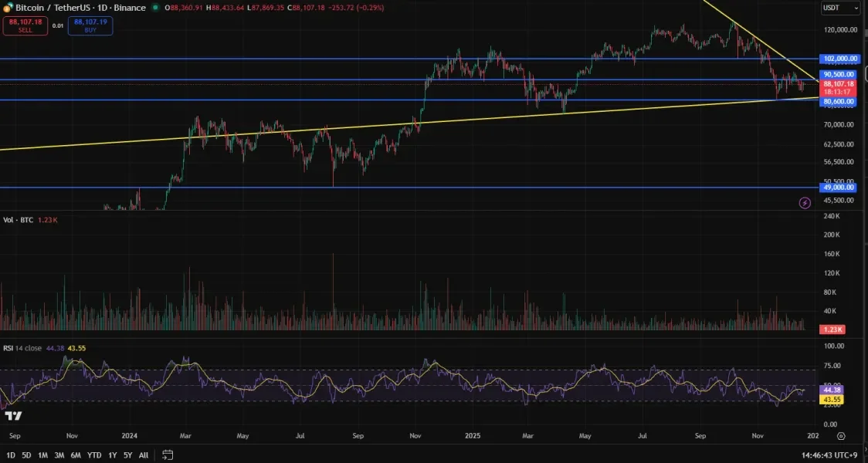This screenshot has height=463, width=868.
Task: Click the Bitcoin symbol logo icon
Action: [8, 8]
